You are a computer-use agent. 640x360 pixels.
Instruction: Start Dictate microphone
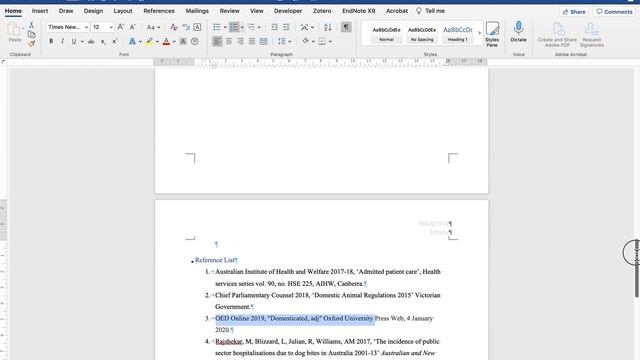point(518,32)
